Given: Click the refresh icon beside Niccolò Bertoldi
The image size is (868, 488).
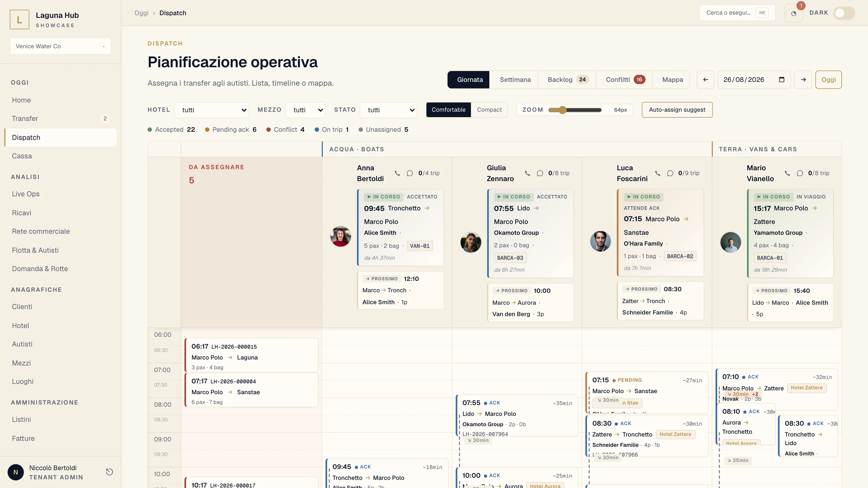Looking at the screenshot, I should point(109,472).
